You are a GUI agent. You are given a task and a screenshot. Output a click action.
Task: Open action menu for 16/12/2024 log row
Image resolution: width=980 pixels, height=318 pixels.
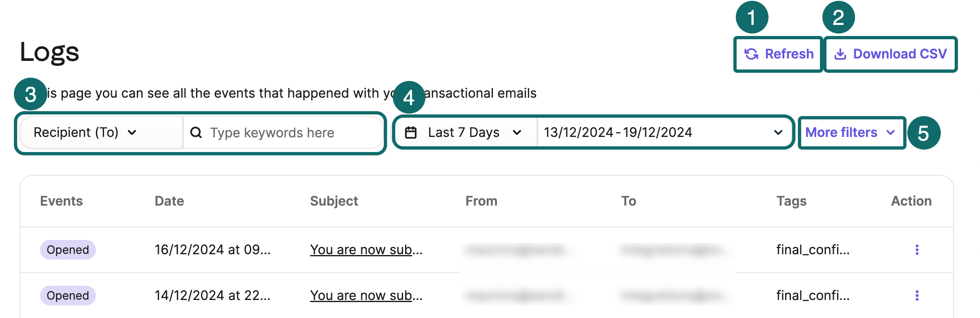(917, 250)
